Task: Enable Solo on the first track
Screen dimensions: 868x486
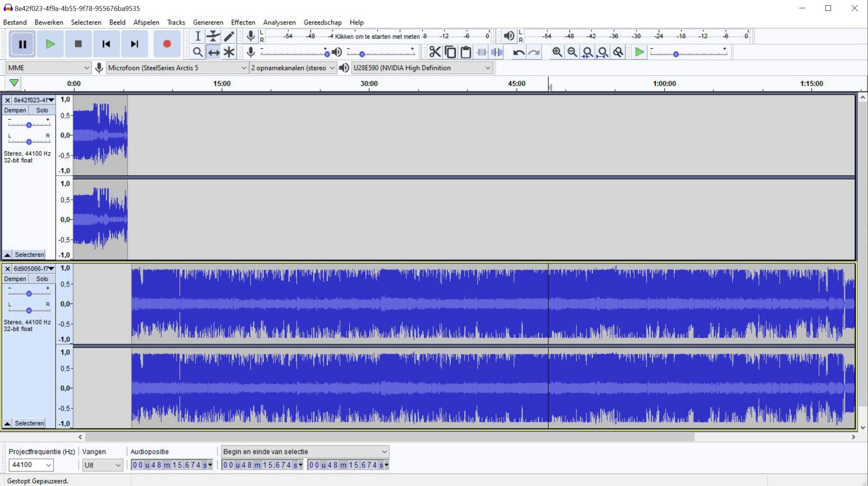Action: [x=42, y=110]
